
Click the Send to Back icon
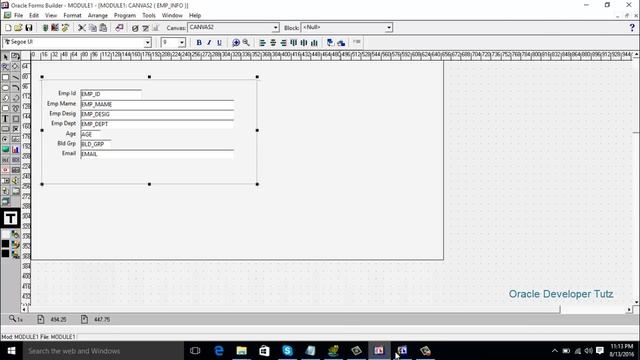click(341, 42)
